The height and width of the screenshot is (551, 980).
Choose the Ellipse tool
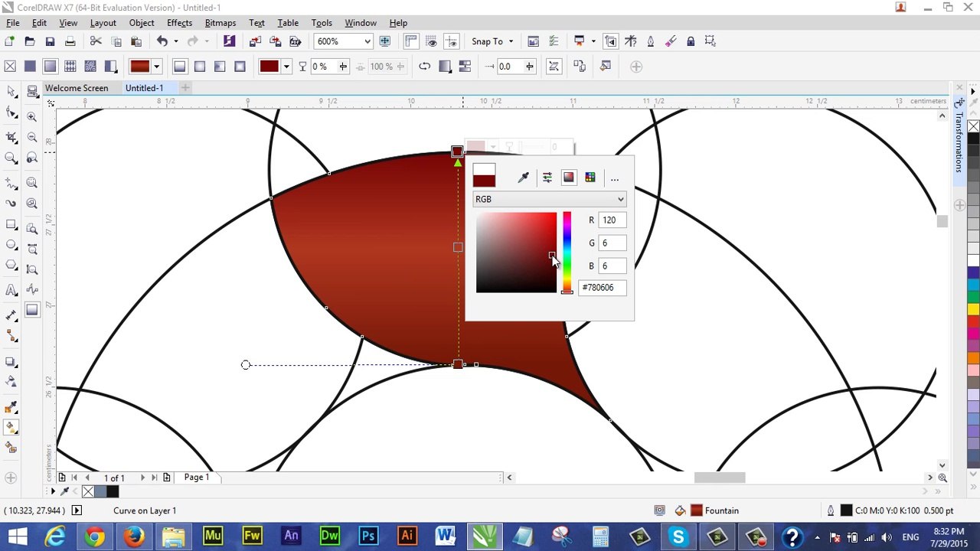[11, 245]
